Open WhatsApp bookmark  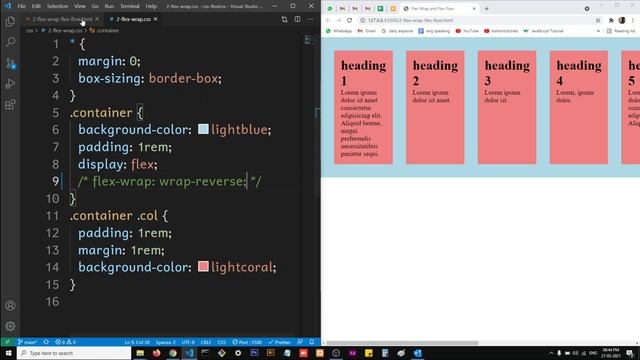(x=339, y=31)
